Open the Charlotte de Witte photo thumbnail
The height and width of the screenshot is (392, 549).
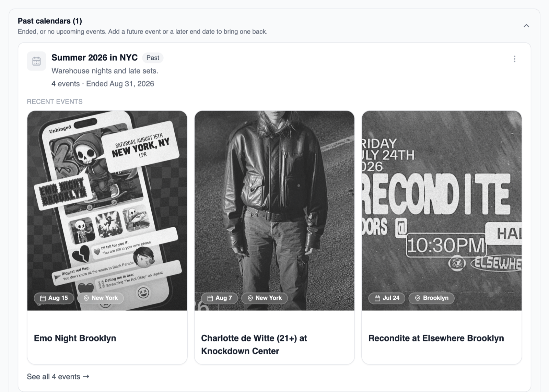pyautogui.click(x=274, y=211)
